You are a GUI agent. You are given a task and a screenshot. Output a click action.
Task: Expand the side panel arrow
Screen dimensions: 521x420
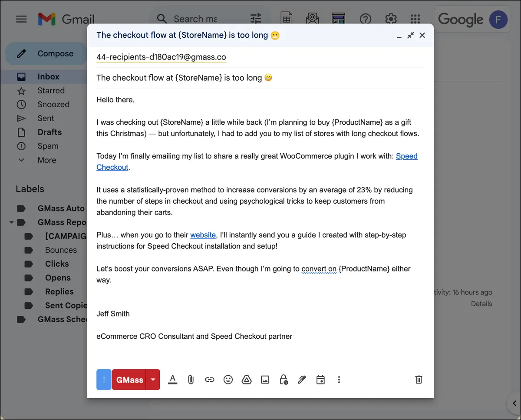(x=514, y=403)
